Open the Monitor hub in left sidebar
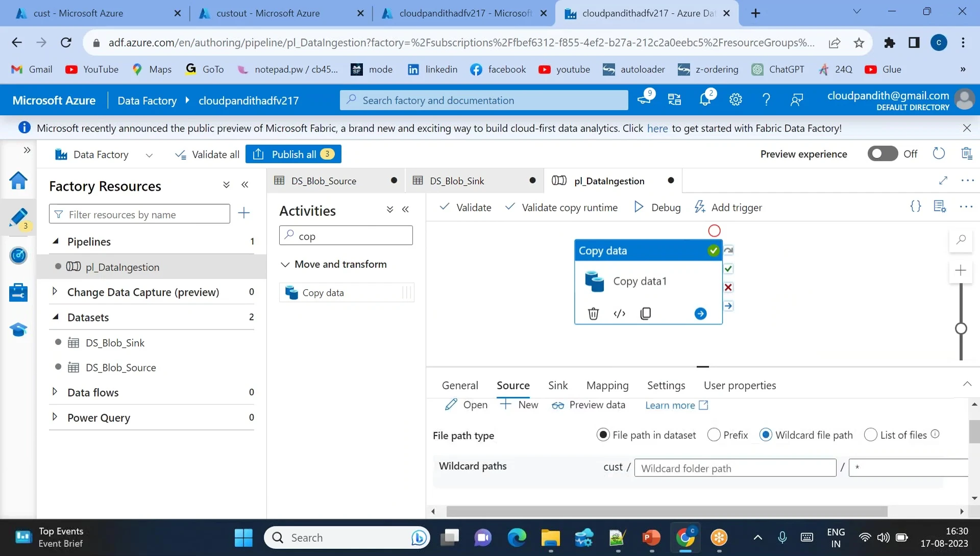980x556 pixels. pyautogui.click(x=18, y=256)
